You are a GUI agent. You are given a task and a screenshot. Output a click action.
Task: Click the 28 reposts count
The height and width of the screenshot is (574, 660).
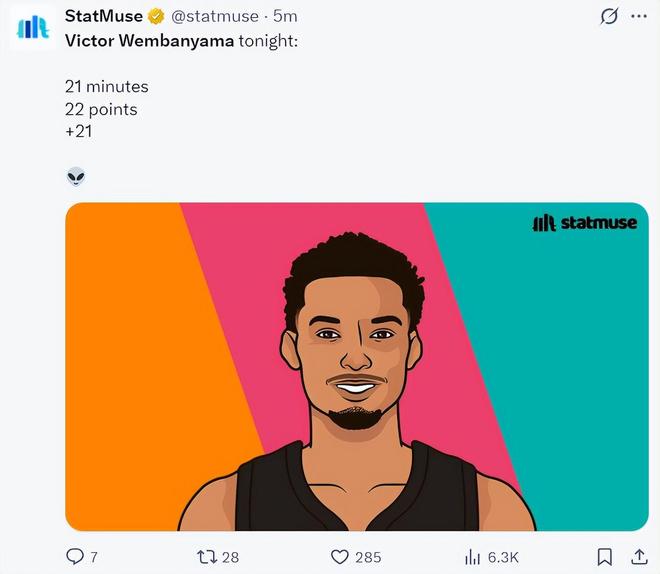(230, 557)
